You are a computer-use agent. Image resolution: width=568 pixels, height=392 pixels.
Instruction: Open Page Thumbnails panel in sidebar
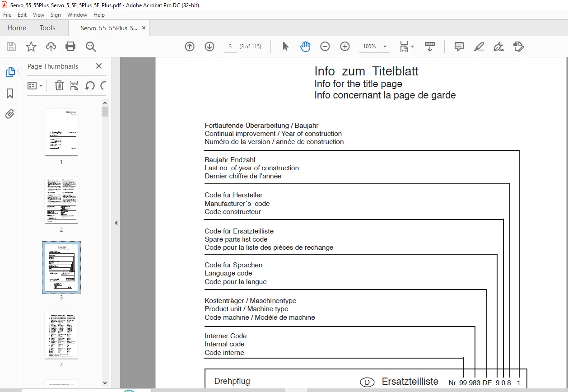10,72
